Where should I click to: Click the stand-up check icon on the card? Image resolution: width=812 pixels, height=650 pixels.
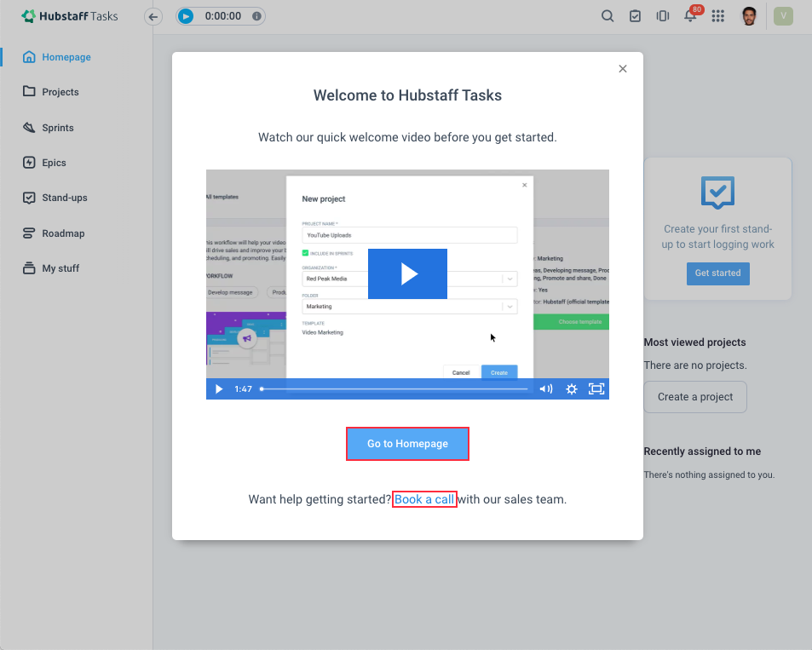click(717, 193)
